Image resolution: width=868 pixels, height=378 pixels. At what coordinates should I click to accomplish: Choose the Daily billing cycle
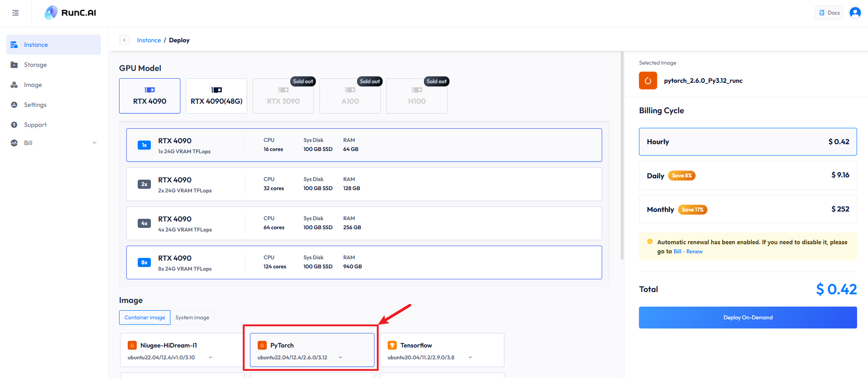click(x=748, y=175)
